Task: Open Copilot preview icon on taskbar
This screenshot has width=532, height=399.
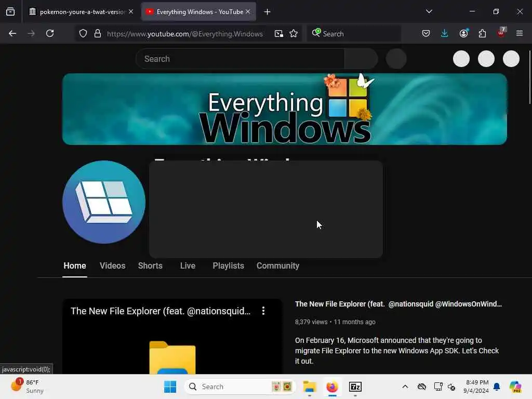Action: 515,387
